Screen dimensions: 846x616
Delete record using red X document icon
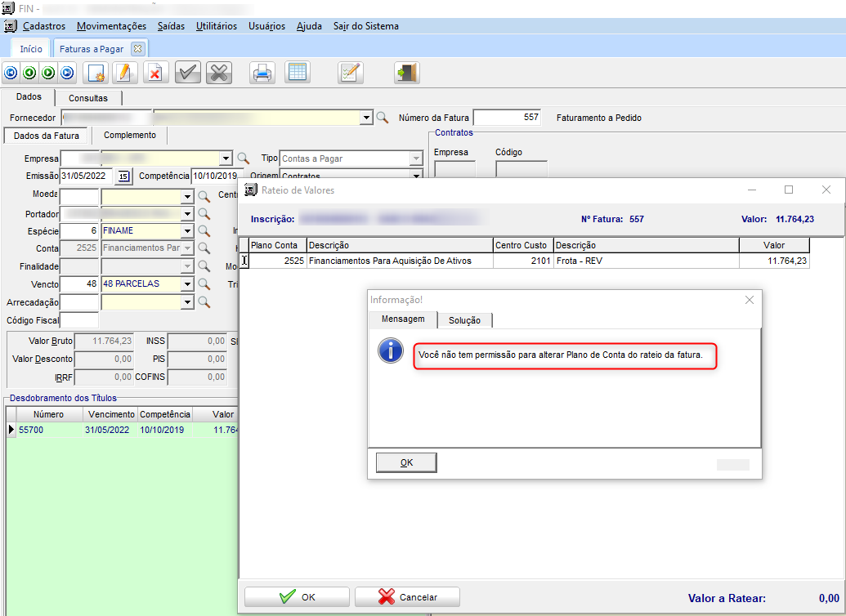tap(154, 73)
